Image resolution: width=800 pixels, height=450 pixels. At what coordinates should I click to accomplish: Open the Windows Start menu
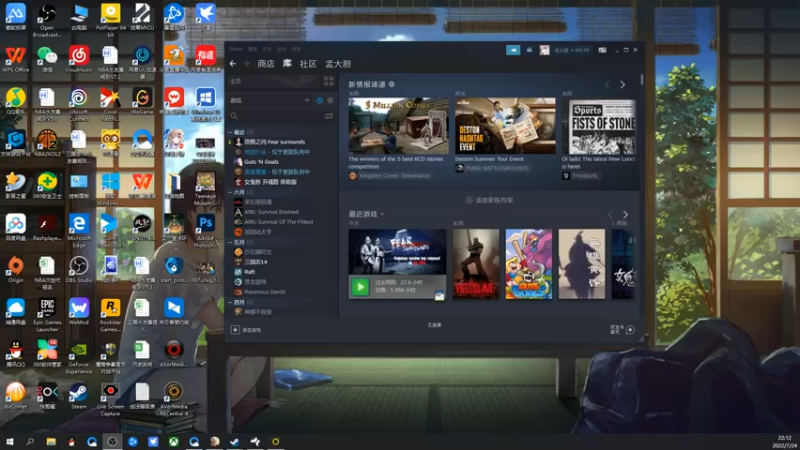[x=10, y=442]
